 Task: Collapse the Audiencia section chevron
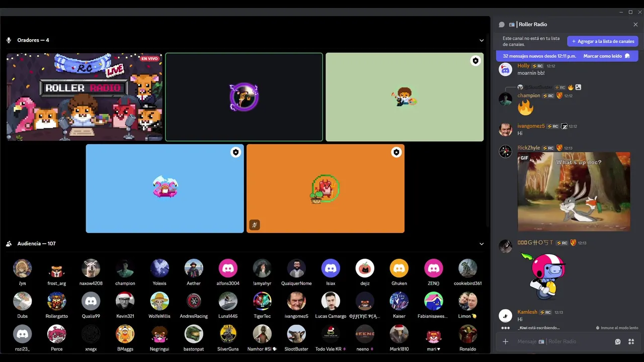point(481,244)
